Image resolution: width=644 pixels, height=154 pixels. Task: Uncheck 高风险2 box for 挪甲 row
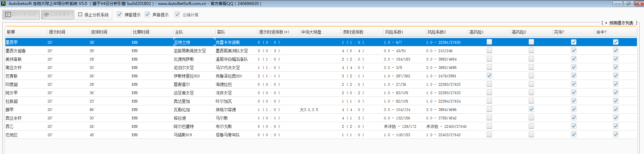click(531, 109)
